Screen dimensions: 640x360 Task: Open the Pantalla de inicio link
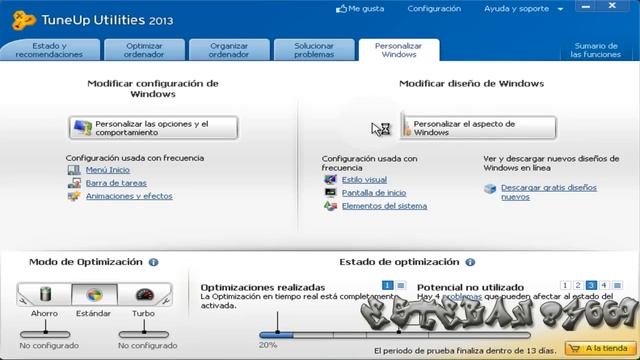(374, 193)
